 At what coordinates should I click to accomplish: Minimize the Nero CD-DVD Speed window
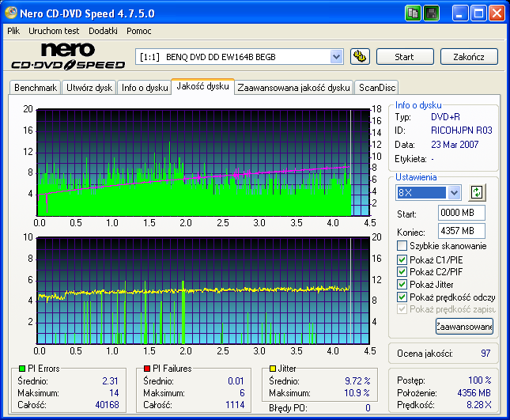(460, 13)
